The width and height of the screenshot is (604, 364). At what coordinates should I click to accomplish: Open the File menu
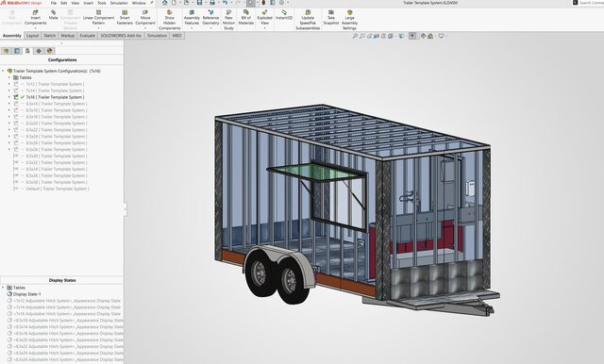pyautogui.click(x=54, y=3)
